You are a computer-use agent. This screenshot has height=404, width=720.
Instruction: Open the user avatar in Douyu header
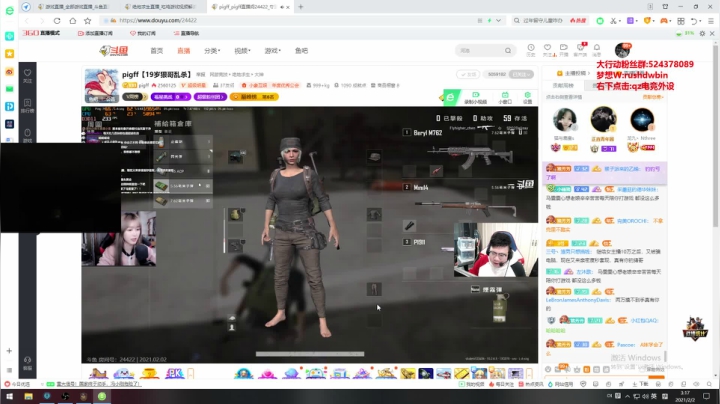click(622, 50)
